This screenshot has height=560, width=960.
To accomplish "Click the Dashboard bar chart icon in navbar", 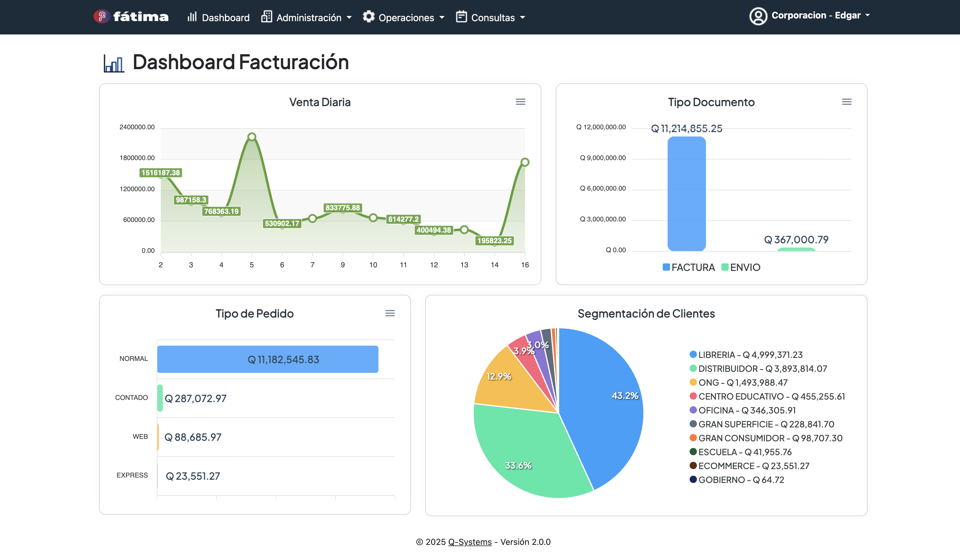I will click(192, 17).
